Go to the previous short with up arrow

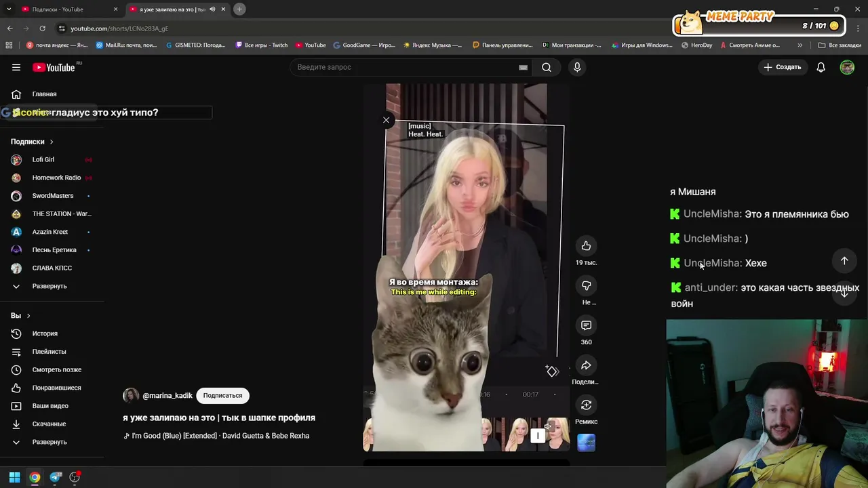click(844, 261)
